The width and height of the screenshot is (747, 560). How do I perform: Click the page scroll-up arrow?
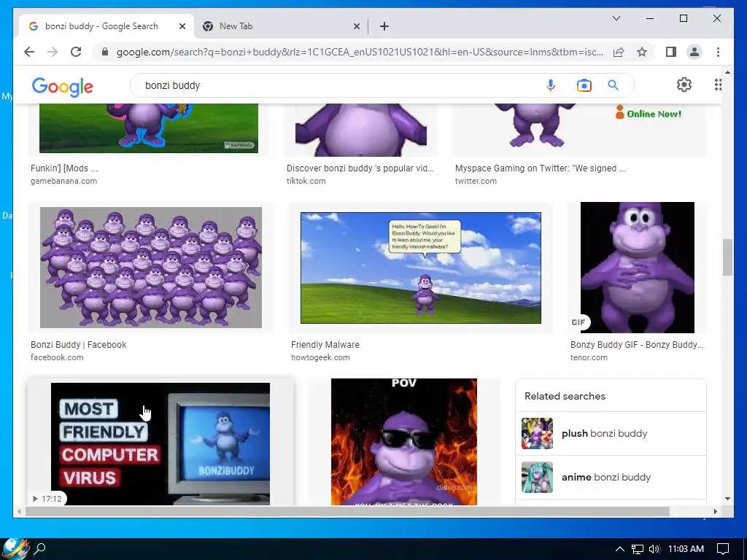tap(727, 72)
